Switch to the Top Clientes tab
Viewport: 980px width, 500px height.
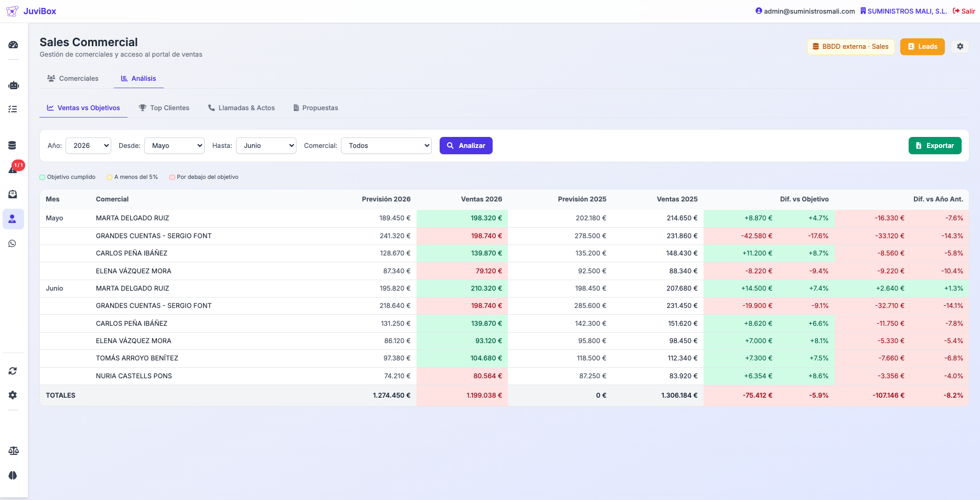[x=164, y=108]
